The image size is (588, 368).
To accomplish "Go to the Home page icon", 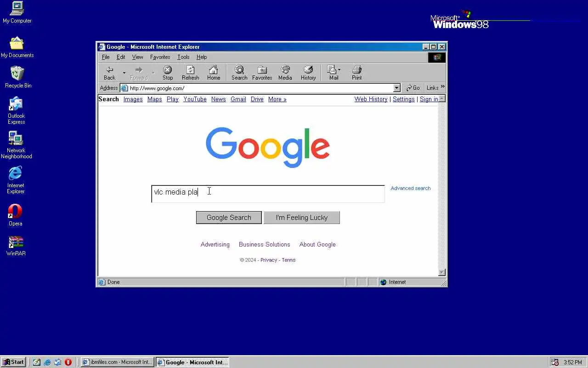I will pyautogui.click(x=214, y=73).
